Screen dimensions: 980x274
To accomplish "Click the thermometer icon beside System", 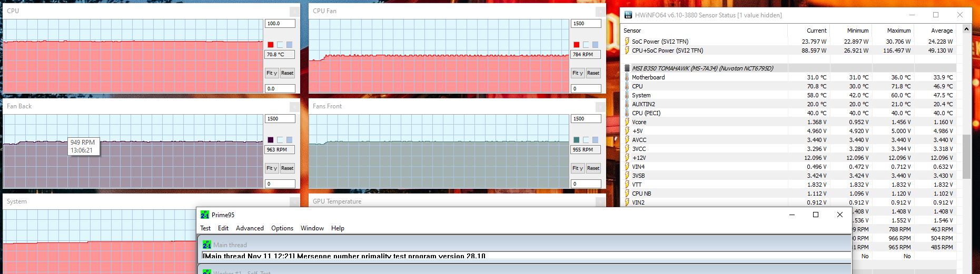I will coord(627,95).
